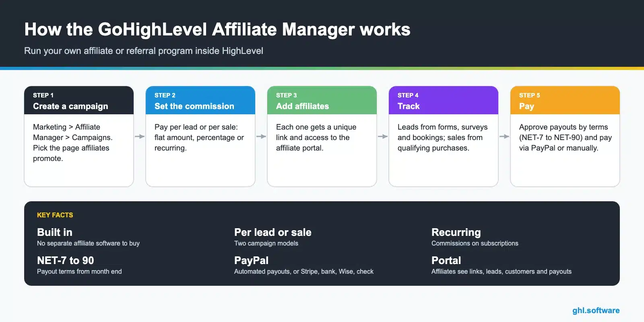The height and width of the screenshot is (322, 644).
Task: Select the "Portal" key fact heading
Action: pyautogui.click(x=446, y=260)
